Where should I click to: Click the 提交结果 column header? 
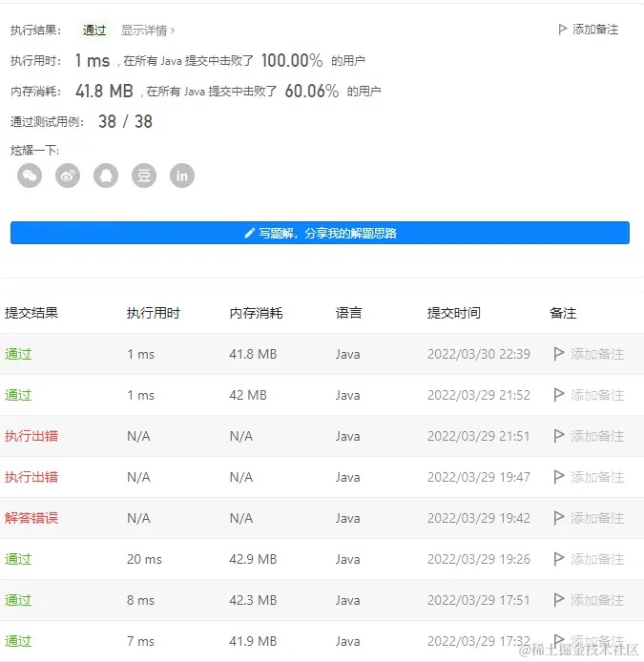(x=31, y=313)
